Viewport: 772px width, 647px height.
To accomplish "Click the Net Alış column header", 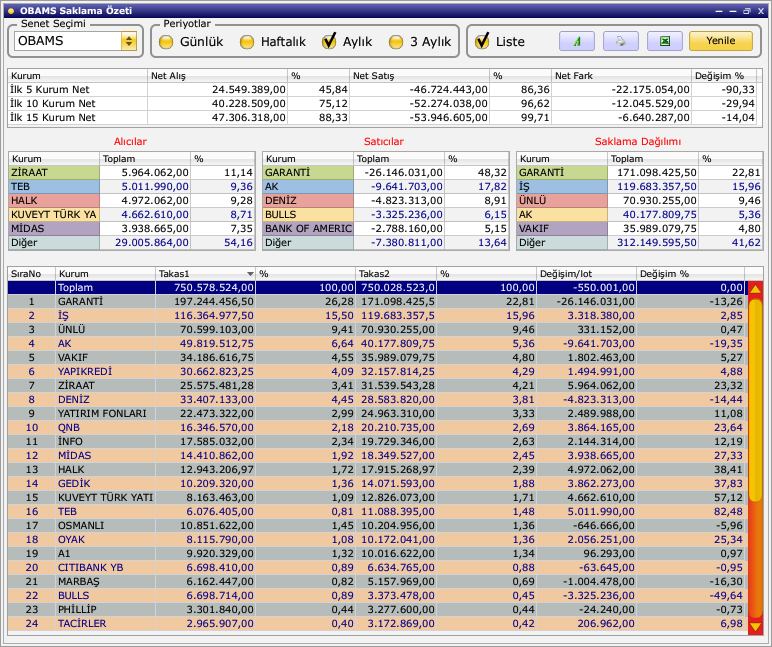I will [217, 76].
